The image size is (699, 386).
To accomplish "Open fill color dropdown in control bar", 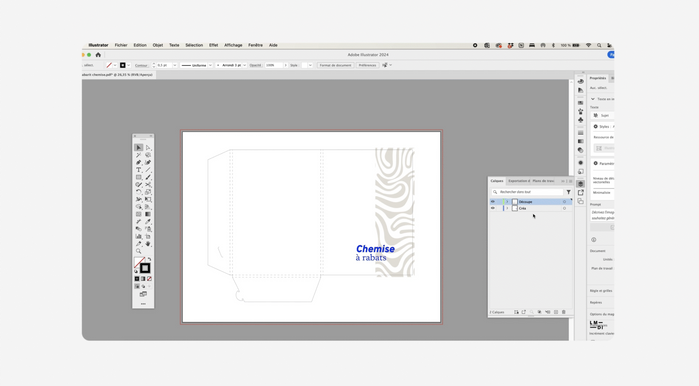I will pyautogui.click(x=115, y=65).
